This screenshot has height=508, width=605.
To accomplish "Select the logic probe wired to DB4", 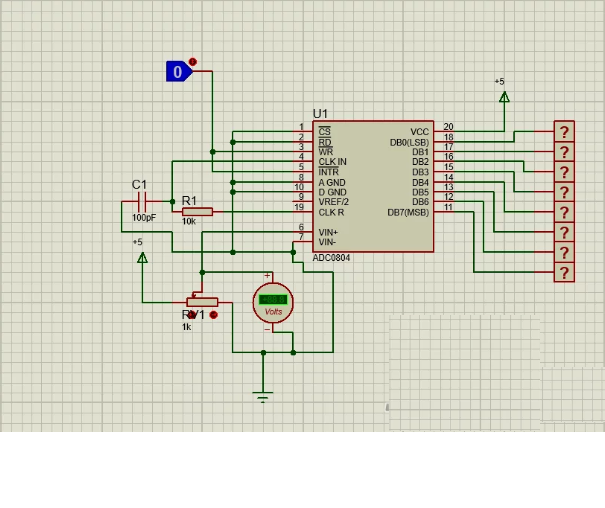I will pyautogui.click(x=564, y=212).
